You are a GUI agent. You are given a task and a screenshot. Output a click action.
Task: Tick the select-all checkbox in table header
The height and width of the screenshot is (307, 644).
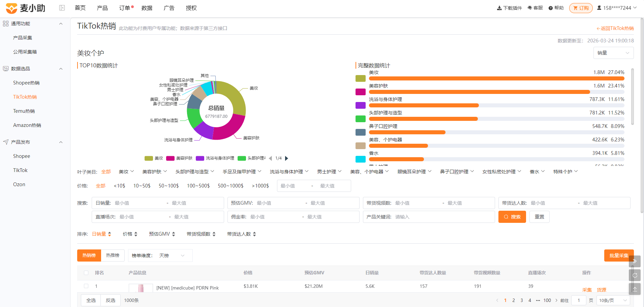tap(86, 273)
